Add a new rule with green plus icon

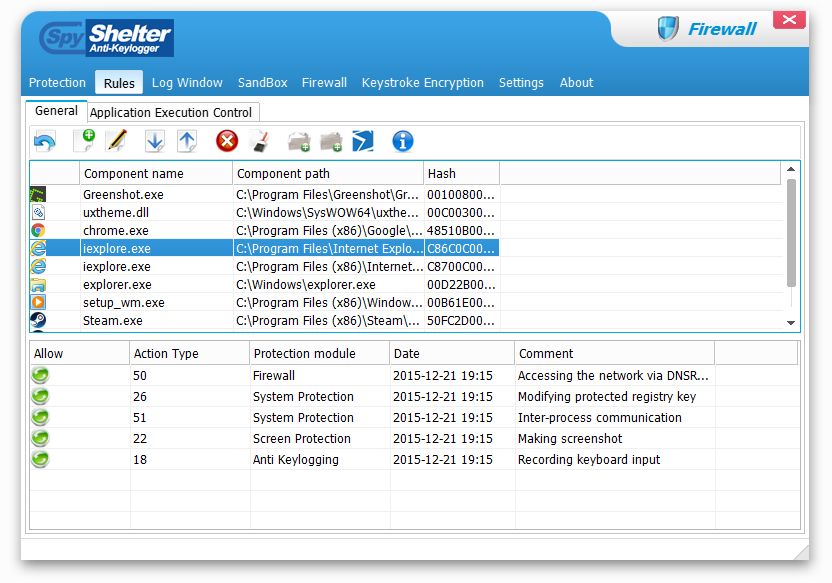(x=85, y=141)
